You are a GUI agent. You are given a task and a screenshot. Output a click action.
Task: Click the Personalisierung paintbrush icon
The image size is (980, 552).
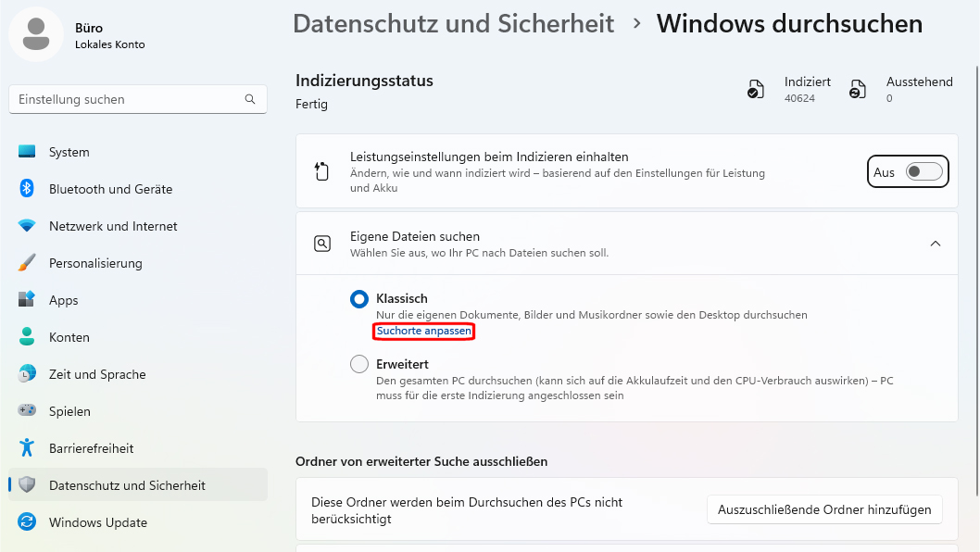tap(27, 262)
